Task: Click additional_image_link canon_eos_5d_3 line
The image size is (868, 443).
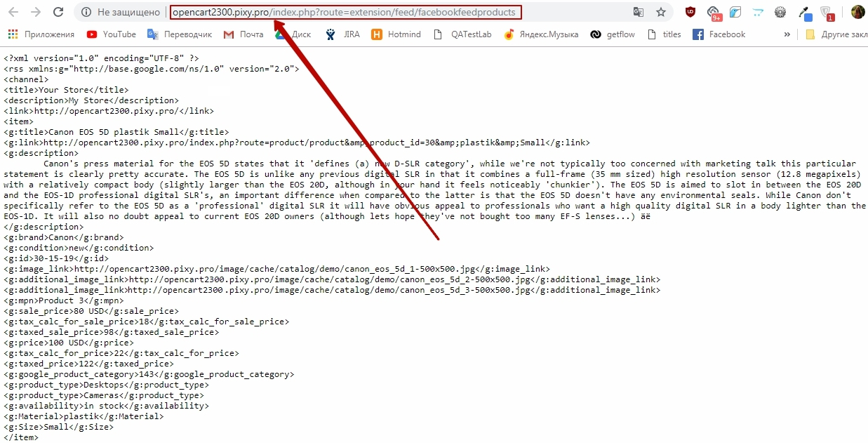Action: [332, 291]
